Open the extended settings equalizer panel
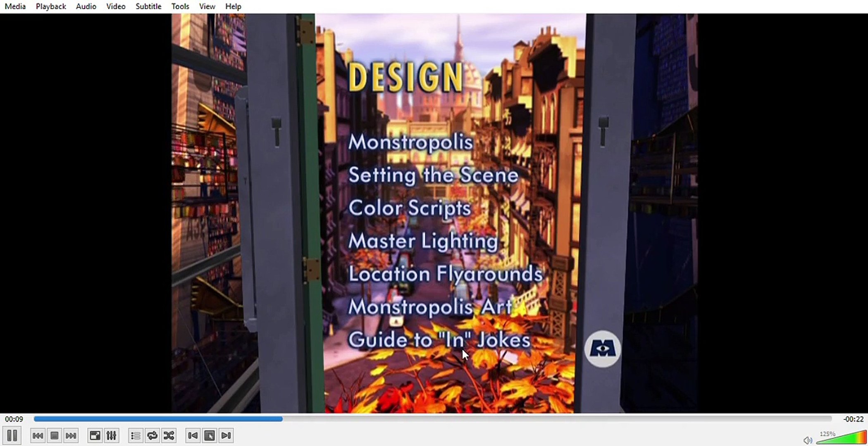The image size is (868, 446). 111,435
